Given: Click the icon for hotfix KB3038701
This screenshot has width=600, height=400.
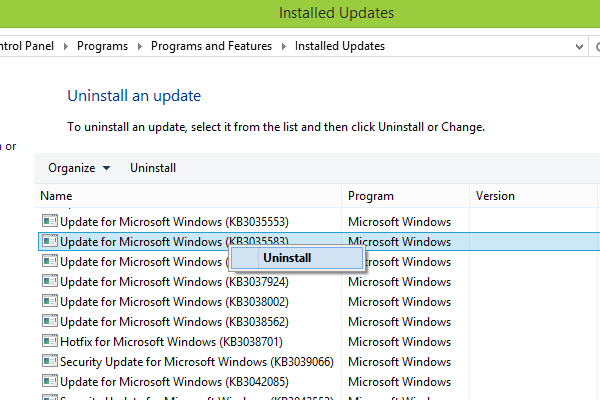Looking at the screenshot, I should pyautogui.click(x=50, y=341).
